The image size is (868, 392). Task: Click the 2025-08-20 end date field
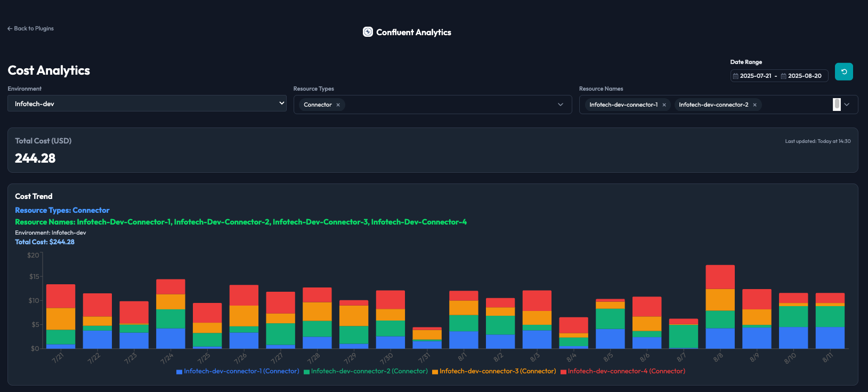805,76
